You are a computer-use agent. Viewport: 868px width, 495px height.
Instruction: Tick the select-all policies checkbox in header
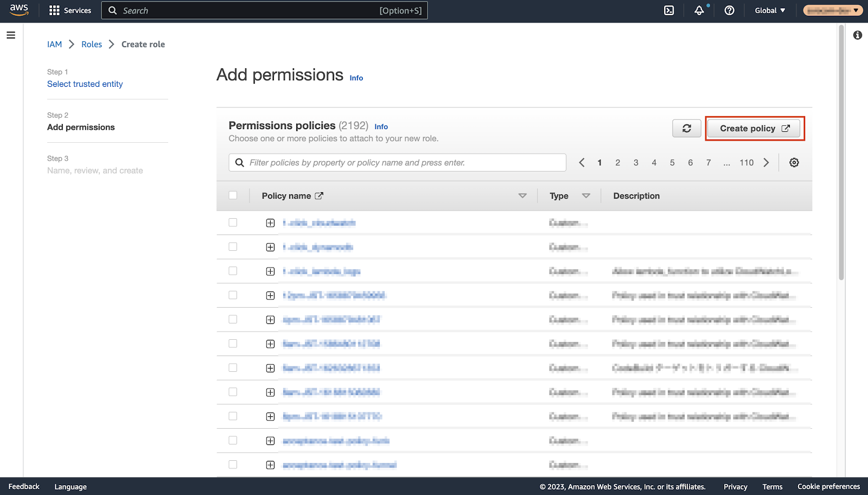233,195
